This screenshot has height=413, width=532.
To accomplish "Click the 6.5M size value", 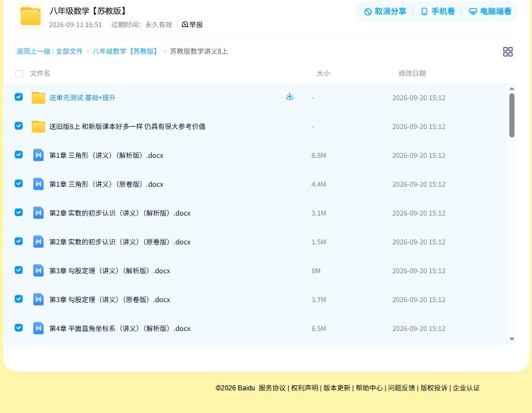I will (319, 328).
